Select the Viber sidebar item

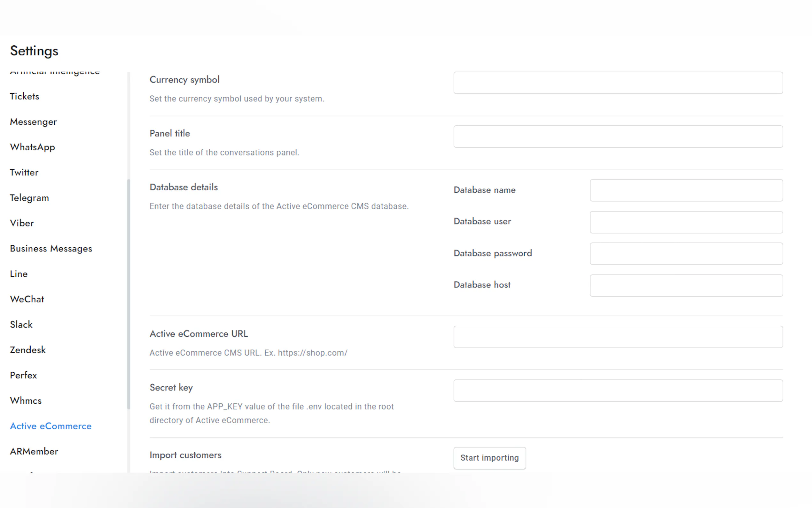click(x=22, y=223)
